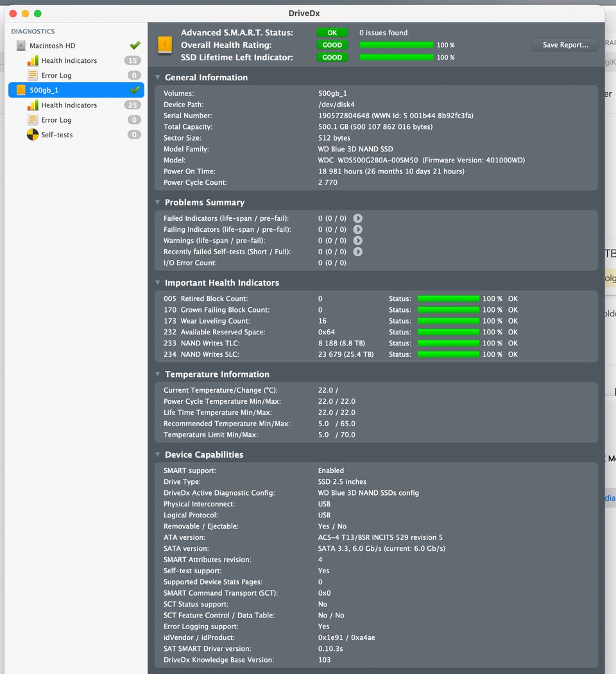Click the green checkmark beside 500gb_1
Screen dimensions: 616x674
pos(135,90)
